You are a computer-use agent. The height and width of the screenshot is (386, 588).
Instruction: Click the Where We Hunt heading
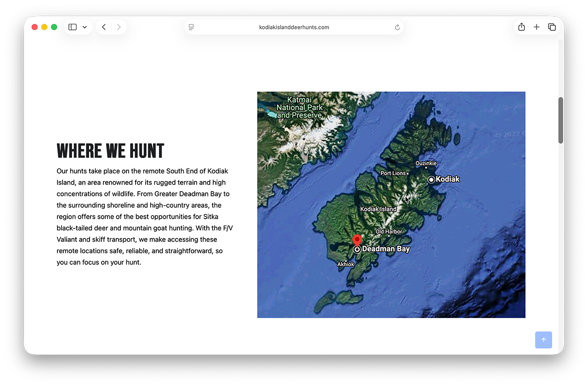110,151
